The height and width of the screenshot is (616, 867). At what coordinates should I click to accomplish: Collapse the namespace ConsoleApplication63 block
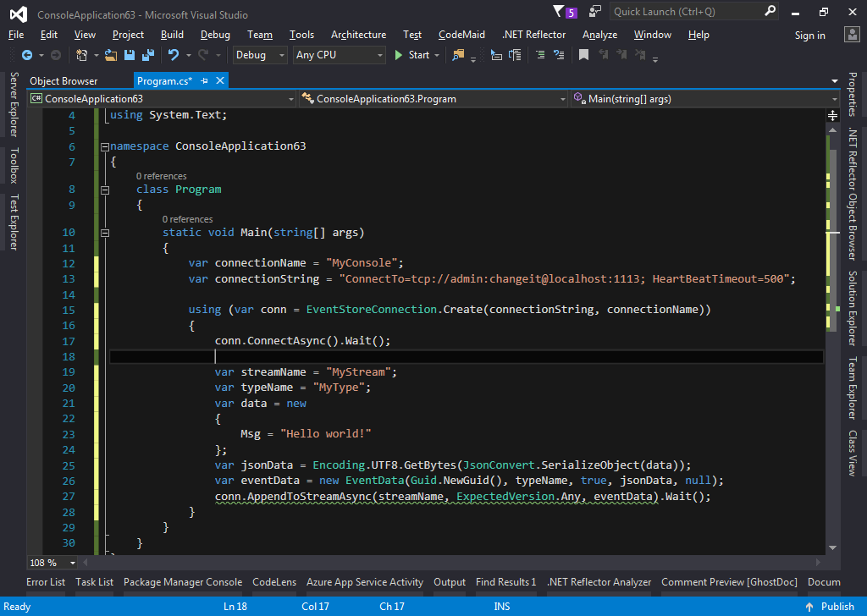pyautogui.click(x=104, y=147)
